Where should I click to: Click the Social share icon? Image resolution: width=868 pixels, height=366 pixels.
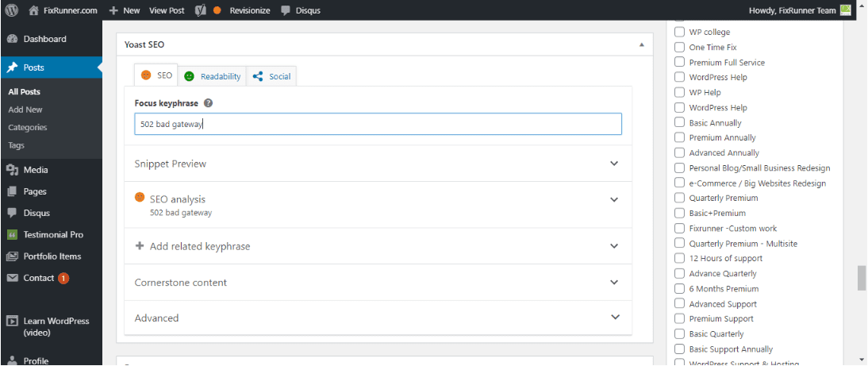click(257, 76)
